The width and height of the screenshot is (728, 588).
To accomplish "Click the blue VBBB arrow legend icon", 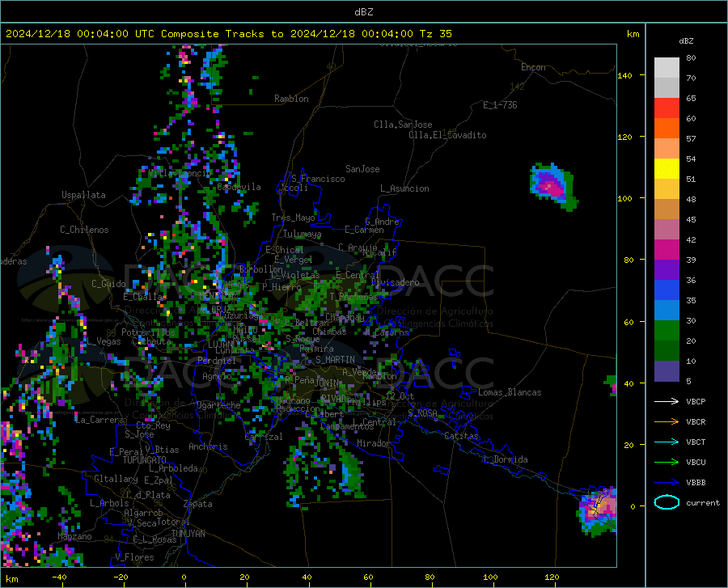I will 667,483.
